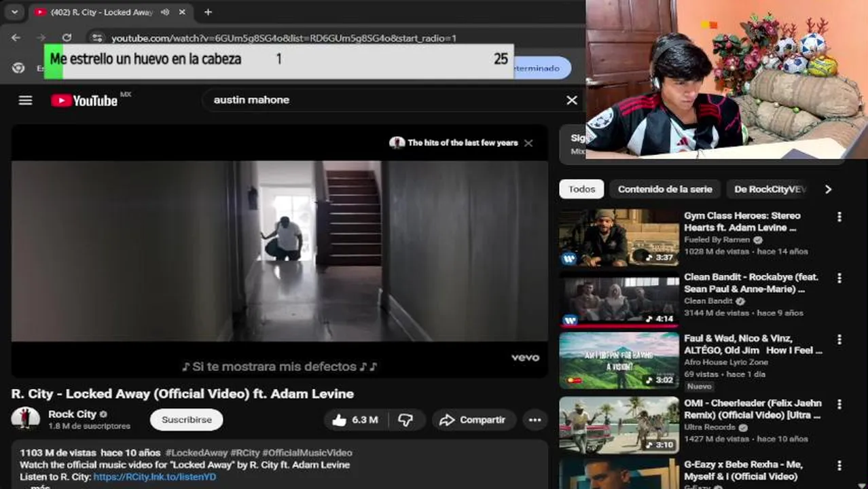
Task: Click the vevo logo on the video
Action: (x=525, y=358)
